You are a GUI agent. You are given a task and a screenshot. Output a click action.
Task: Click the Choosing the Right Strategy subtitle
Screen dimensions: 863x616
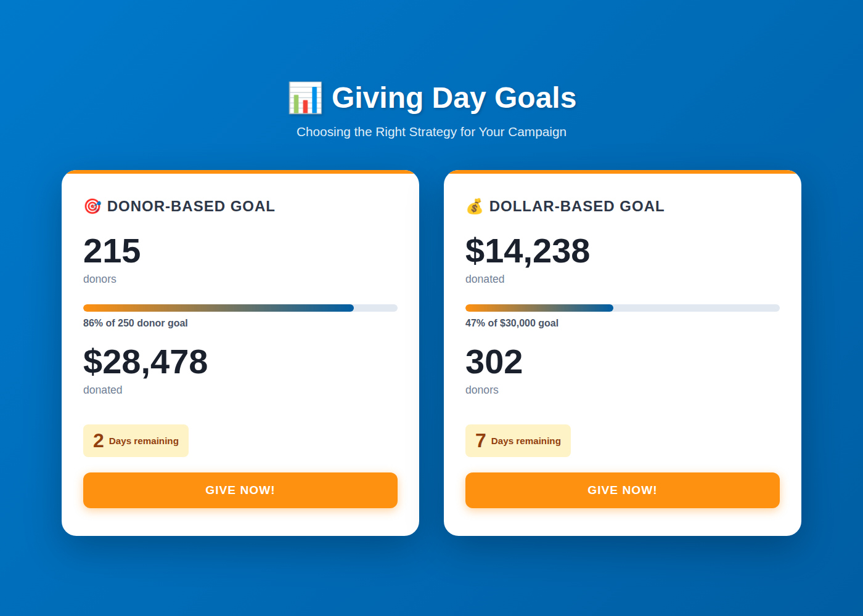click(431, 132)
